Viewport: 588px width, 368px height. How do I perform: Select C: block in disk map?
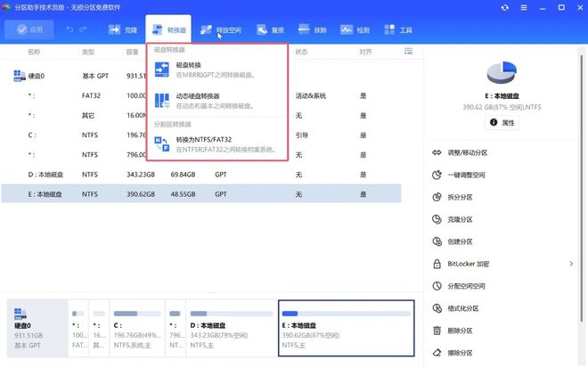[137, 328]
